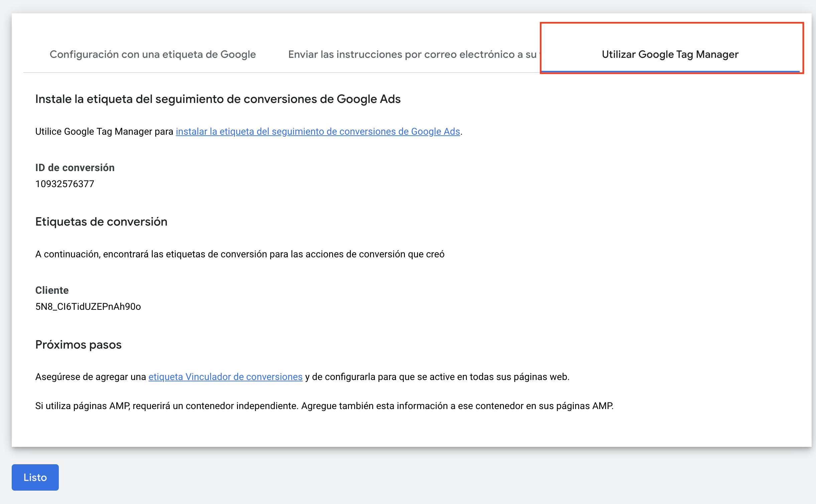This screenshot has height=504, width=816.
Task: Select the 'Utilizar Google Tag Manager' tab
Action: click(670, 54)
